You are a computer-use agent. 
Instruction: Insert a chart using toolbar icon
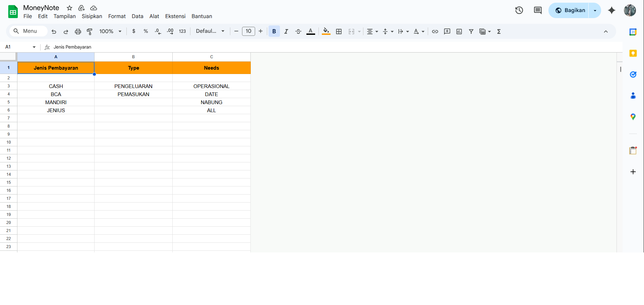459,31
